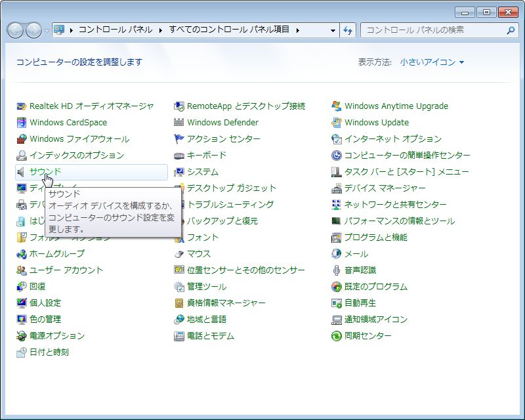This screenshot has width=525, height=420.
Task: Expand arrow after すべてのコントロール パネル項目 breadcrumb
Action: [x=298, y=30]
